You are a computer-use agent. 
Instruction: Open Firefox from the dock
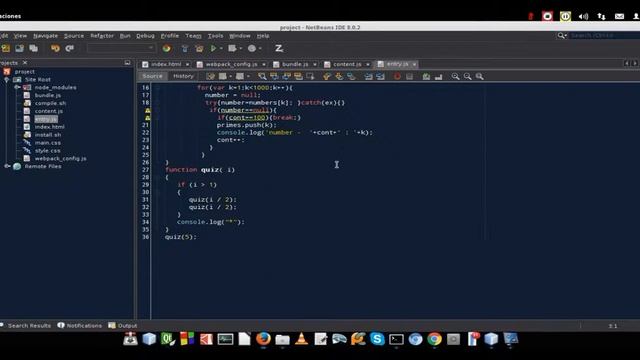263,339
